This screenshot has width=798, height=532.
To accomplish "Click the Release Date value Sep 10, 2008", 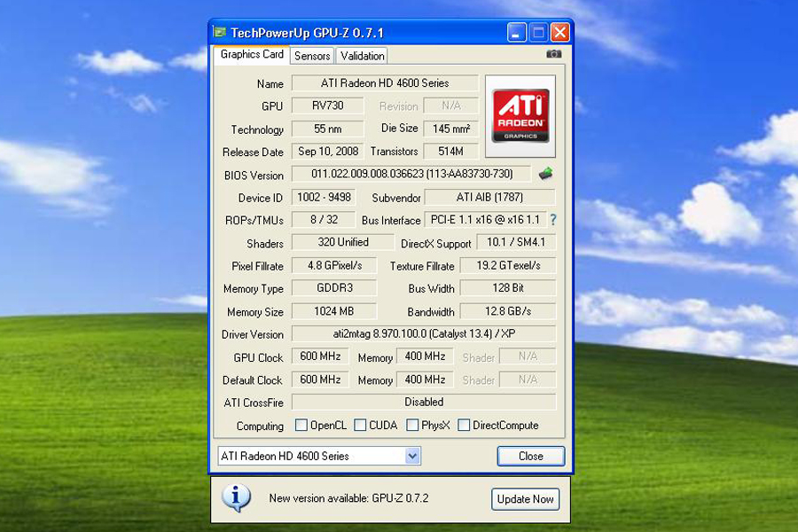I will [328, 152].
